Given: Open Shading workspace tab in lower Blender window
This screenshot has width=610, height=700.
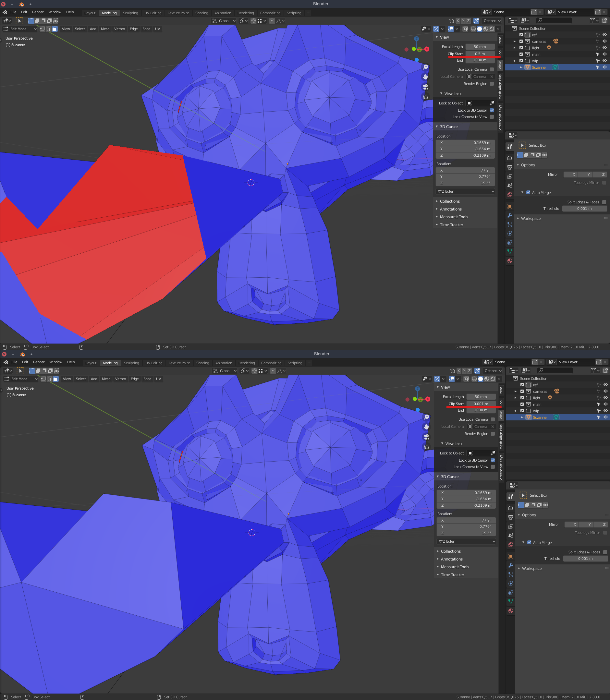Looking at the screenshot, I should coord(202,363).
